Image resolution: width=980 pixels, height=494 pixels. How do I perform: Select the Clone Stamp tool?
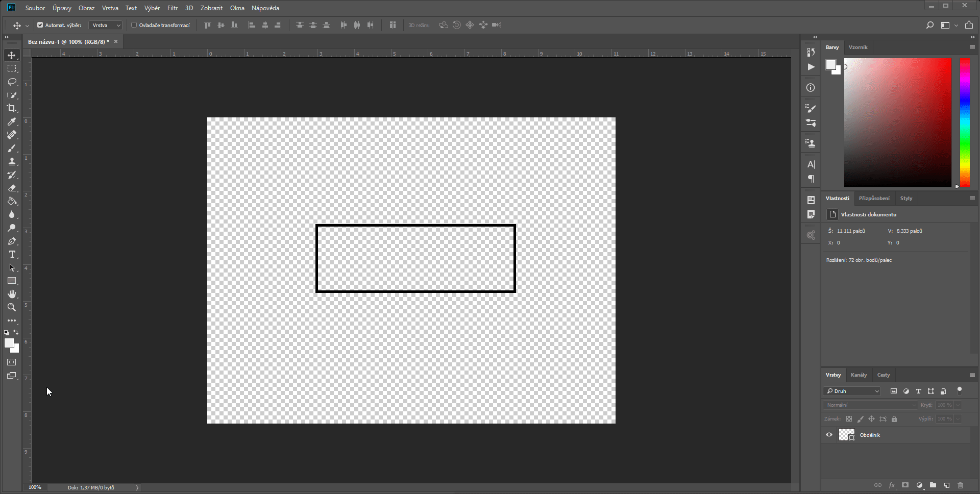click(12, 161)
